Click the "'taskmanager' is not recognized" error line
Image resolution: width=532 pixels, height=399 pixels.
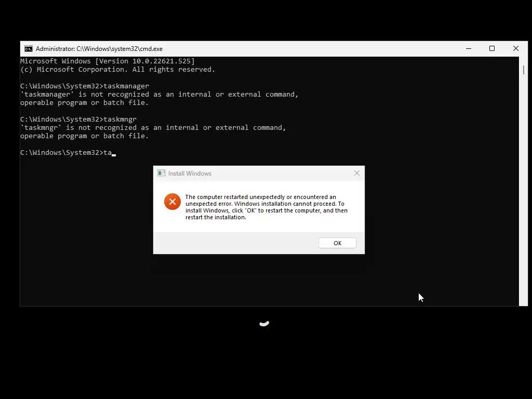[x=159, y=95]
